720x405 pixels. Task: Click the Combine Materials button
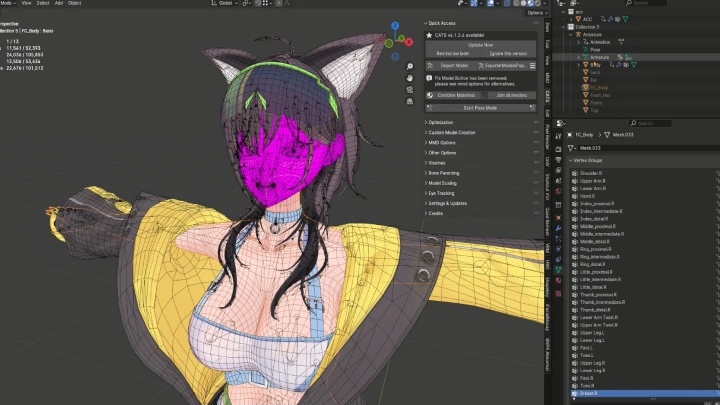452,95
